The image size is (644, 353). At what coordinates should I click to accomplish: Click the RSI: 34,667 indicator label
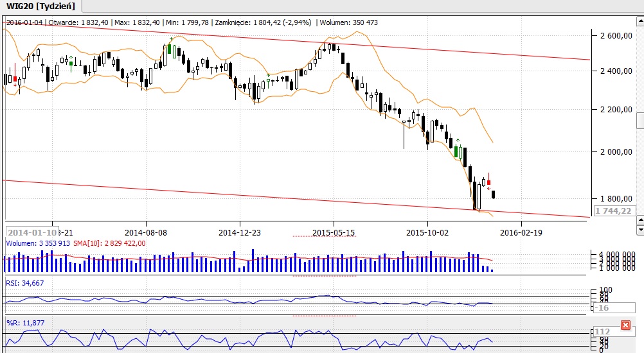pyautogui.click(x=24, y=282)
